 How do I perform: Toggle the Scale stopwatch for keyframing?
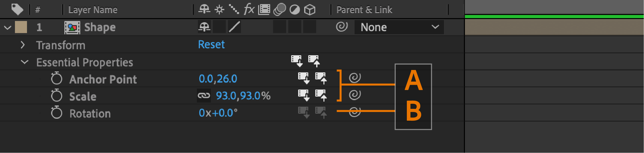point(56,96)
